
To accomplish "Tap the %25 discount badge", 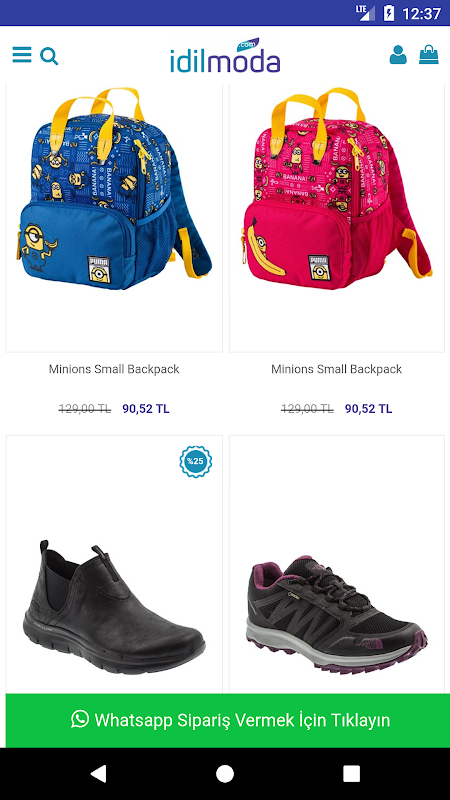I will pos(195,461).
